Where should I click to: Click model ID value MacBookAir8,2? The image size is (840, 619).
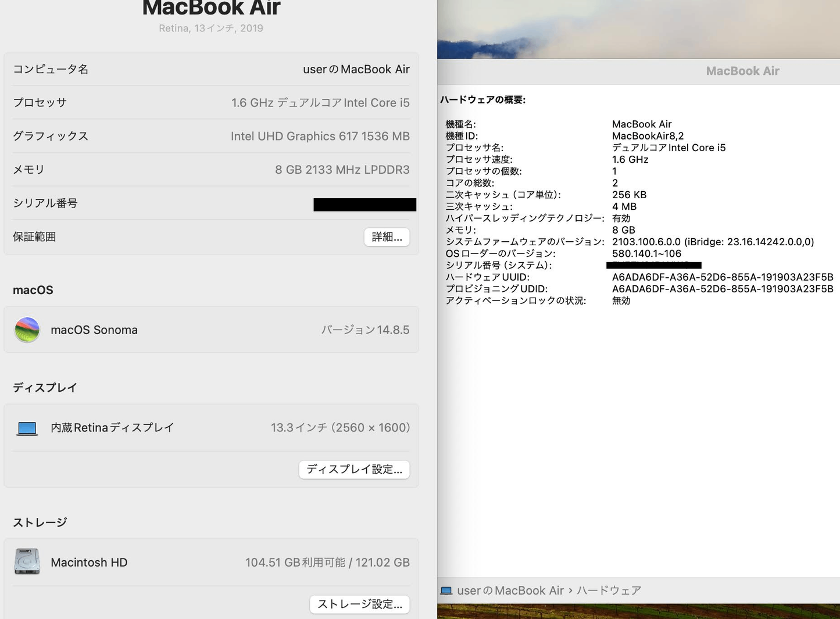point(648,136)
